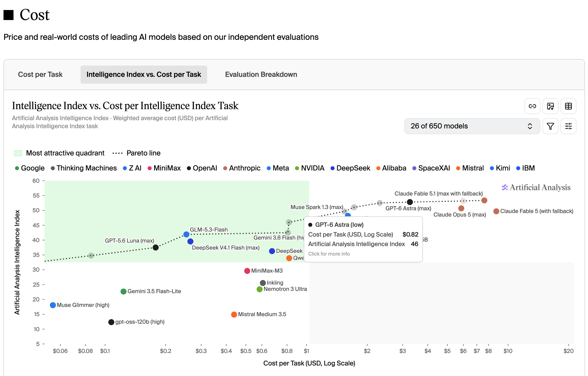Image resolution: width=588 pixels, height=376 pixels.
Task: Click Claude Fable 5 (with fallback) data point
Action: 496,211
